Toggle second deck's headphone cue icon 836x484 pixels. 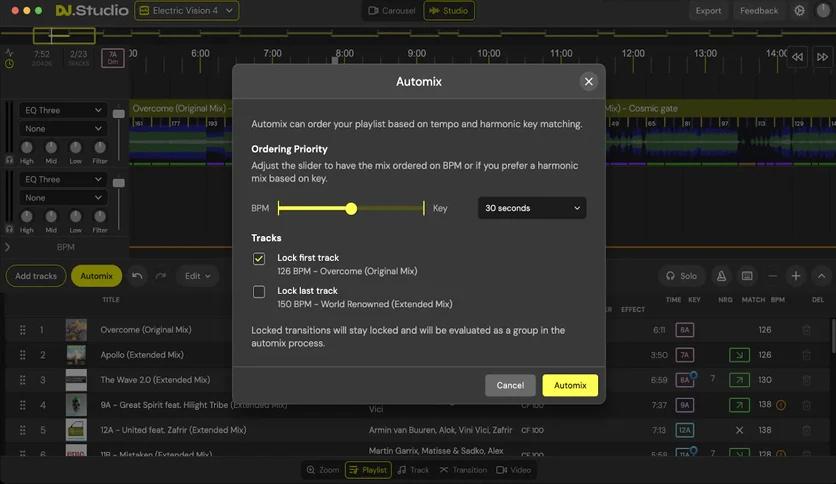(x=9, y=229)
